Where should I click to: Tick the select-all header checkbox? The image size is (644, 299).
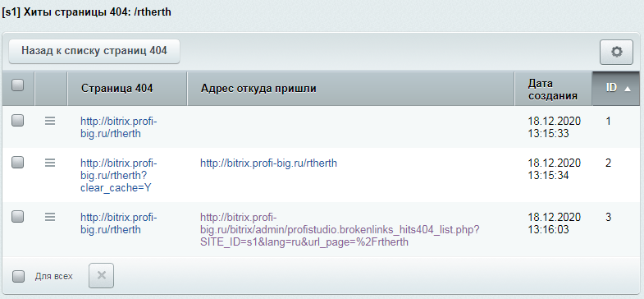point(18,85)
